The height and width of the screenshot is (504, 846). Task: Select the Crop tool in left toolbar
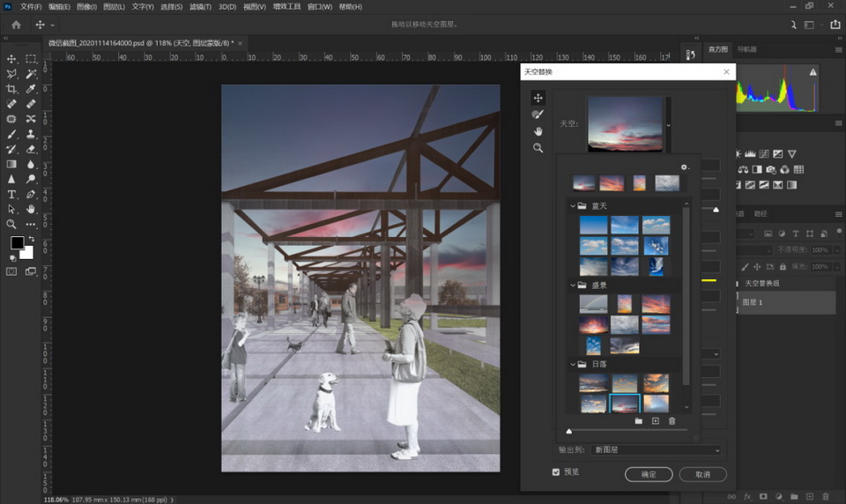pyautogui.click(x=12, y=89)
